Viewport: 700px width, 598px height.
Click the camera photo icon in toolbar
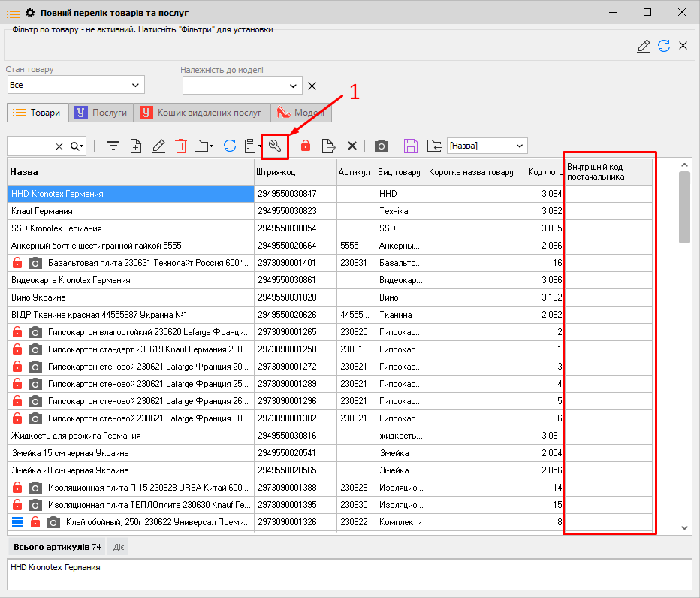point(382,146)
